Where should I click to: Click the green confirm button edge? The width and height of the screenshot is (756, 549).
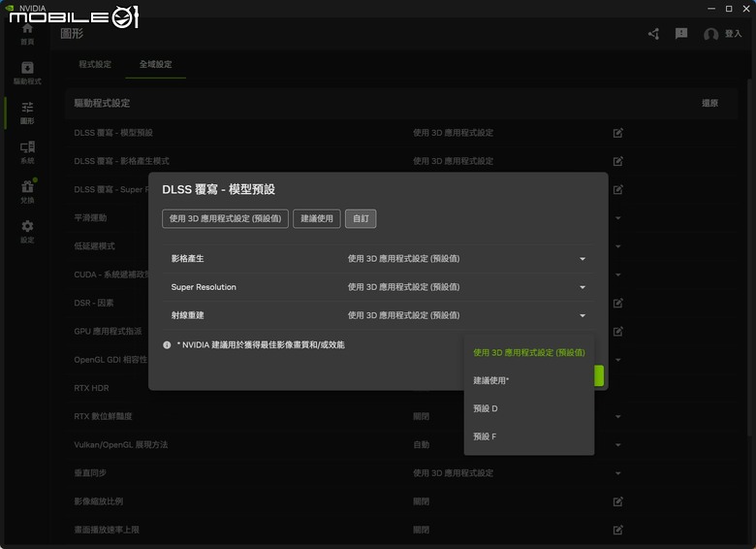coord(599,375)
